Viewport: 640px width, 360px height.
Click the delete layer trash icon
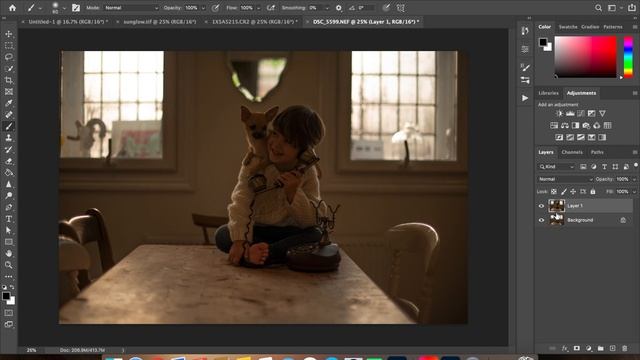tap(624, 348)
